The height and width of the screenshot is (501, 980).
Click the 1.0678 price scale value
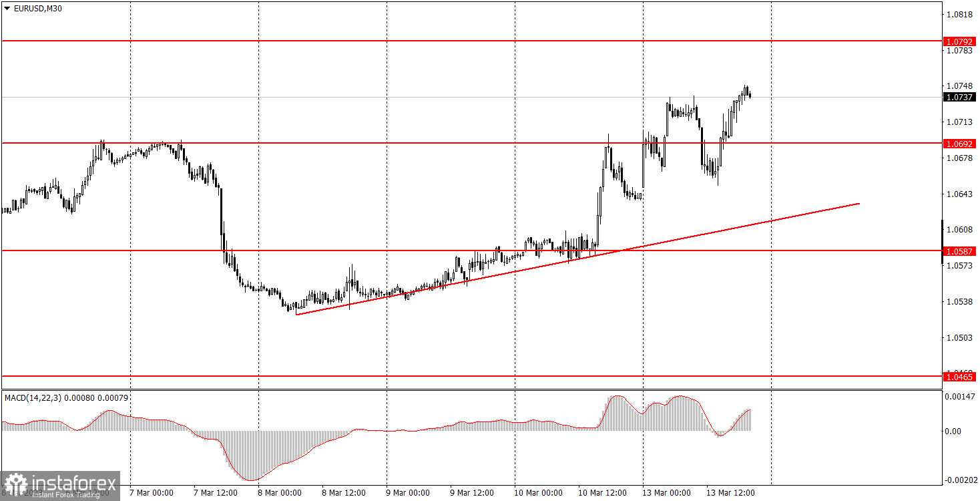tap(959, 158)
